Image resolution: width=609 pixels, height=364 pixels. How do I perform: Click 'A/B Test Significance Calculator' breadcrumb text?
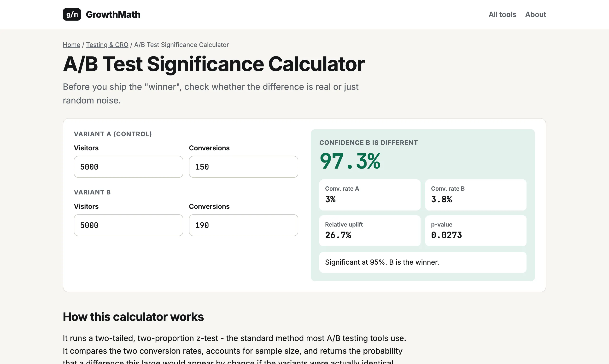182,45
